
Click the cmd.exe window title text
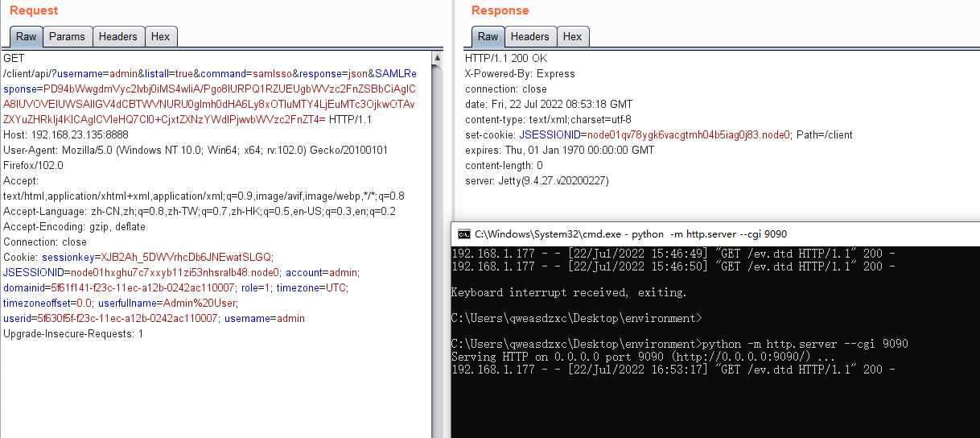631,234
